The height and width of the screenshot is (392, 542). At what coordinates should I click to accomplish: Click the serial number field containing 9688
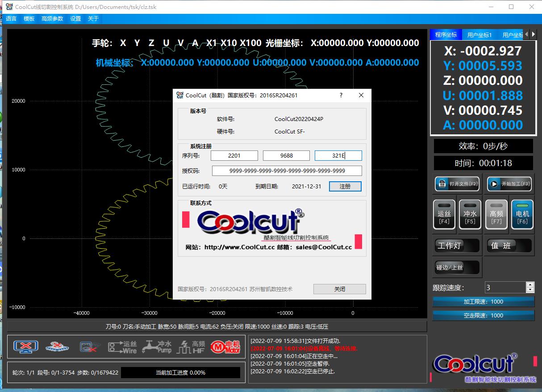(x=286, y=155)
